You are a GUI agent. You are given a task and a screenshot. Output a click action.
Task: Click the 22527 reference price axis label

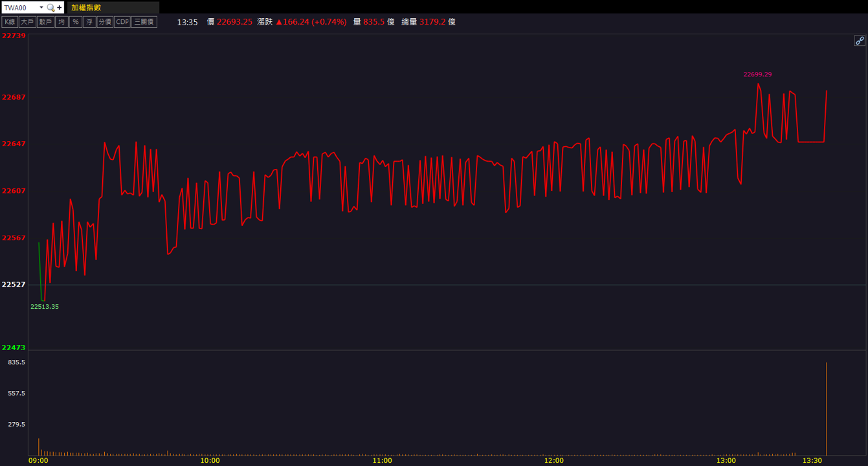click(x=14, y=285)
